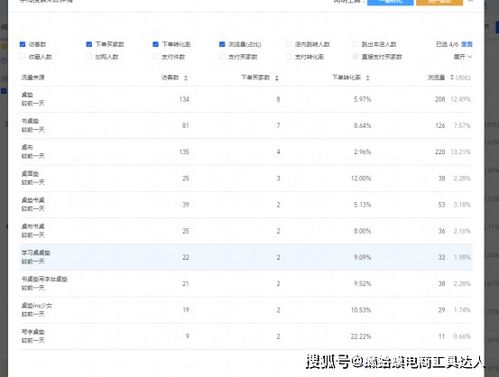This screenshot has width=499, height=377.
Task: Click page views value 220
Action: point(440,152)
